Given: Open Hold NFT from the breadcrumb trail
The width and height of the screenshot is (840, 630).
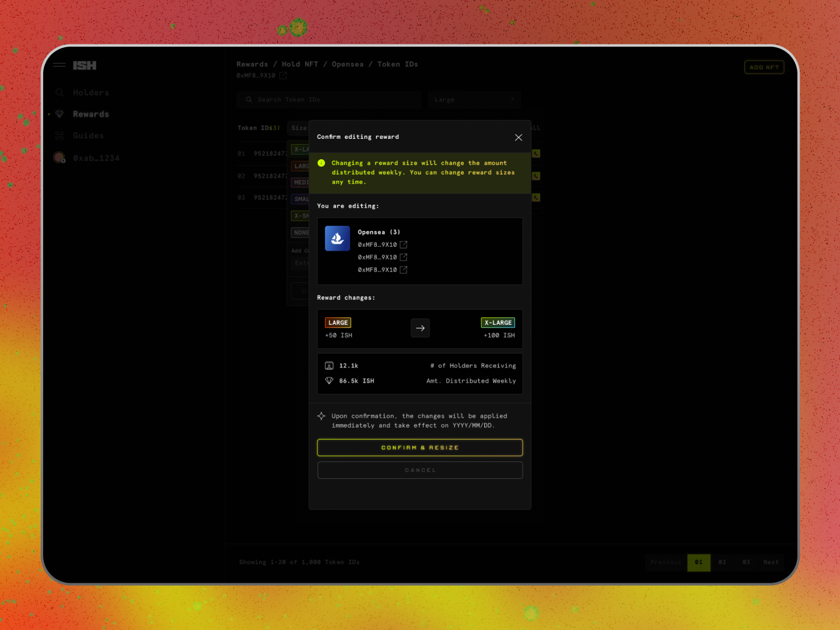Looking at the screenshot, I should pyautogui.click(x=300, y=64).
